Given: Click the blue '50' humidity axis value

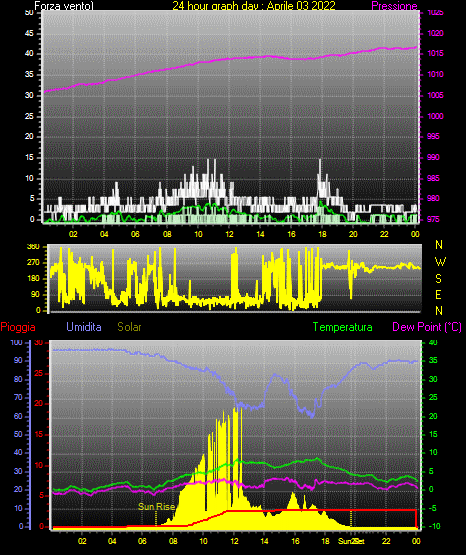Looking at the screenshot, I should click(18, 434).
